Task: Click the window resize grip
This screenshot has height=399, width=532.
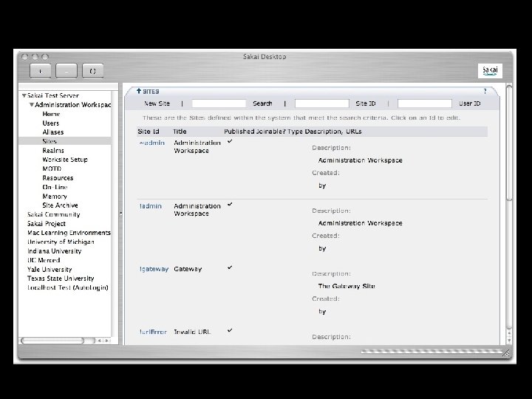Action: click(x=506, y=353)
